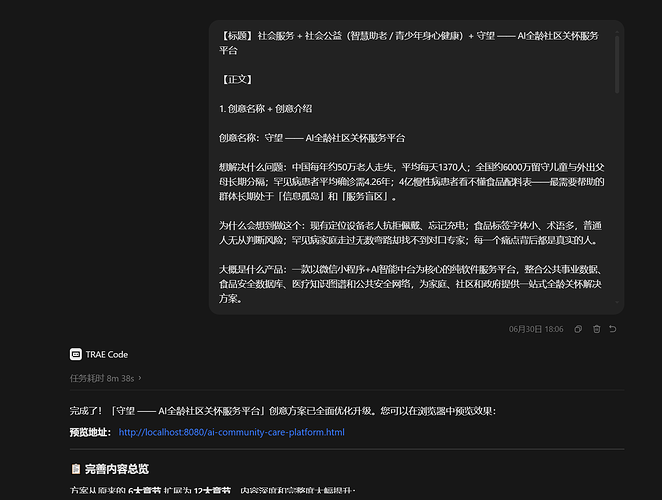662x500 pixels.
Task: Click the 06月30日 18:06 timestamp
Action: (536, 329)
